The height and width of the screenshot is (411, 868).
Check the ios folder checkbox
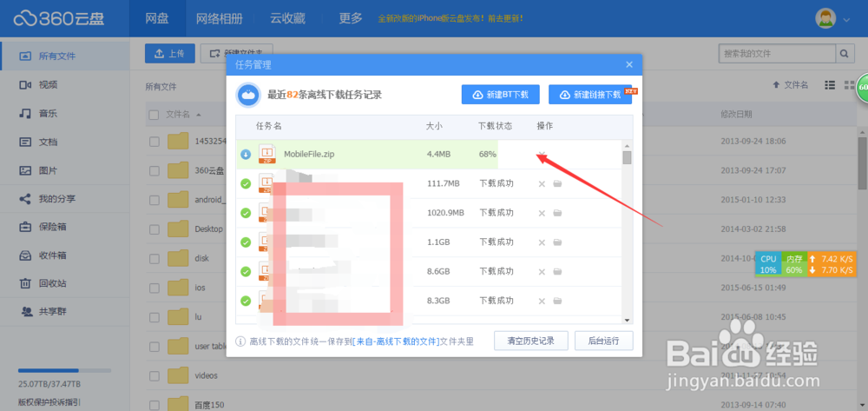155,288
